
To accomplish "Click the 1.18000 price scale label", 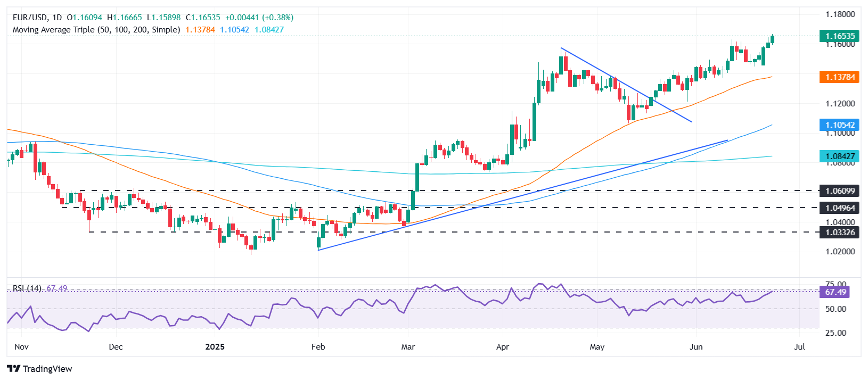I will pos(840,14).
